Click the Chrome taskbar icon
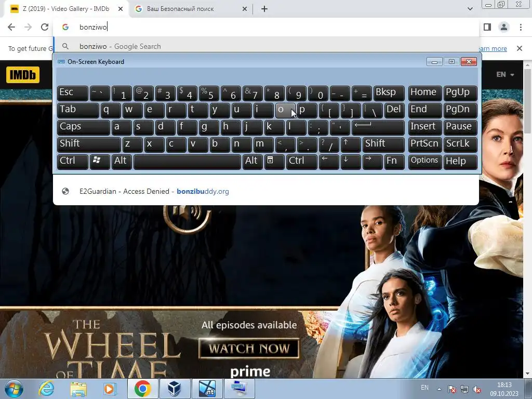The image size is (532, 399). [x=142, y=389]
